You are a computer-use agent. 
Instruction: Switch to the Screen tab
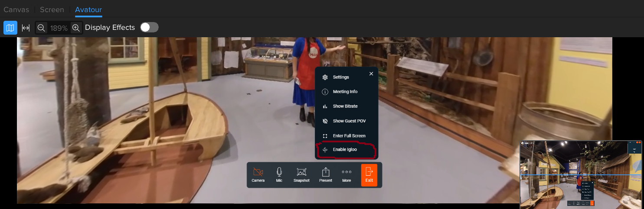coord(52,10)
